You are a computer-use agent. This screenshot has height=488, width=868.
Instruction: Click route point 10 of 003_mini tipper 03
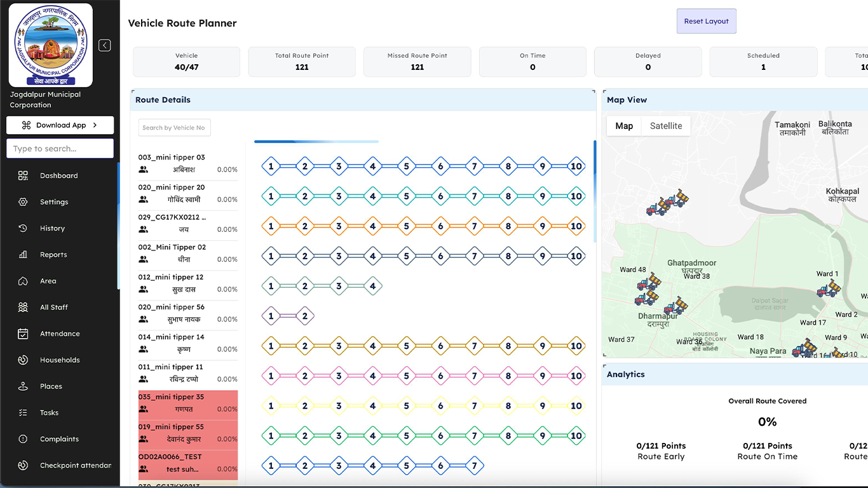576,166
